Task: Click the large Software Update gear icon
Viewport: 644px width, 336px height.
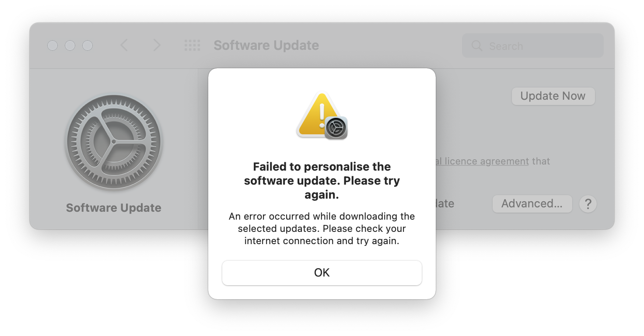Action: (114, 142)
